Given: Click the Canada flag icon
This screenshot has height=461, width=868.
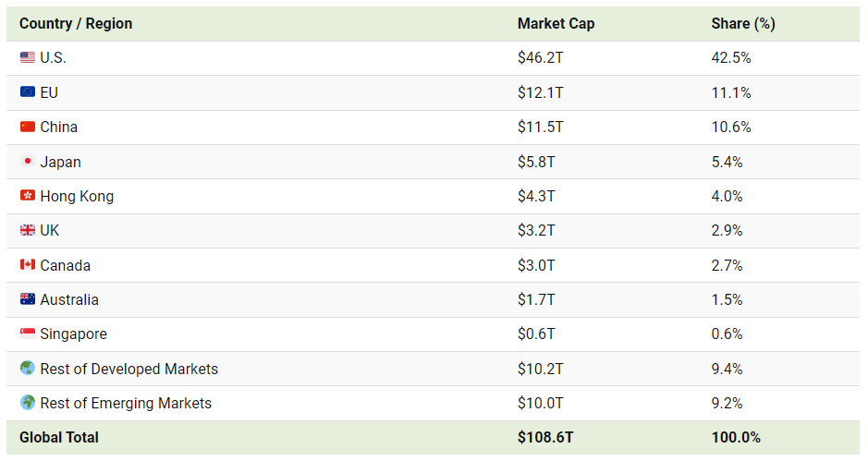Looking at the screenshot, I should tap(28, 265).
